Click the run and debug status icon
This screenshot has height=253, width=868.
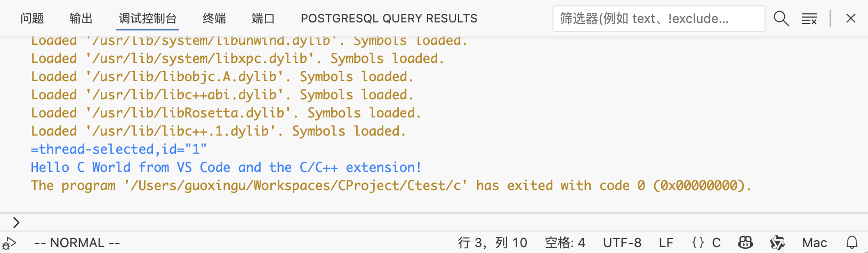pos(9,244)
